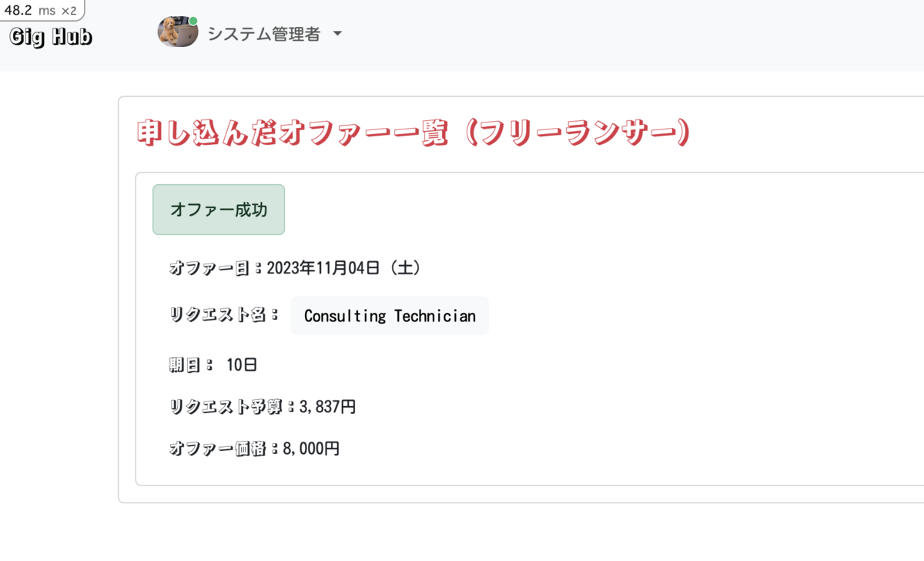Click the 期日 label
The width and height of the screenshot is (924, 561).
pyautogui.click(x=190, y=364)
